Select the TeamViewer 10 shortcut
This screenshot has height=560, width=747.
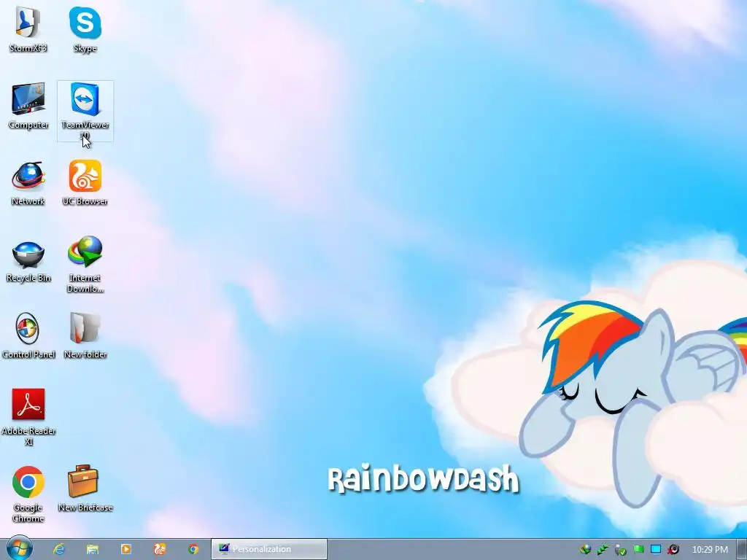pyautogui.click(x=85, y=112)
